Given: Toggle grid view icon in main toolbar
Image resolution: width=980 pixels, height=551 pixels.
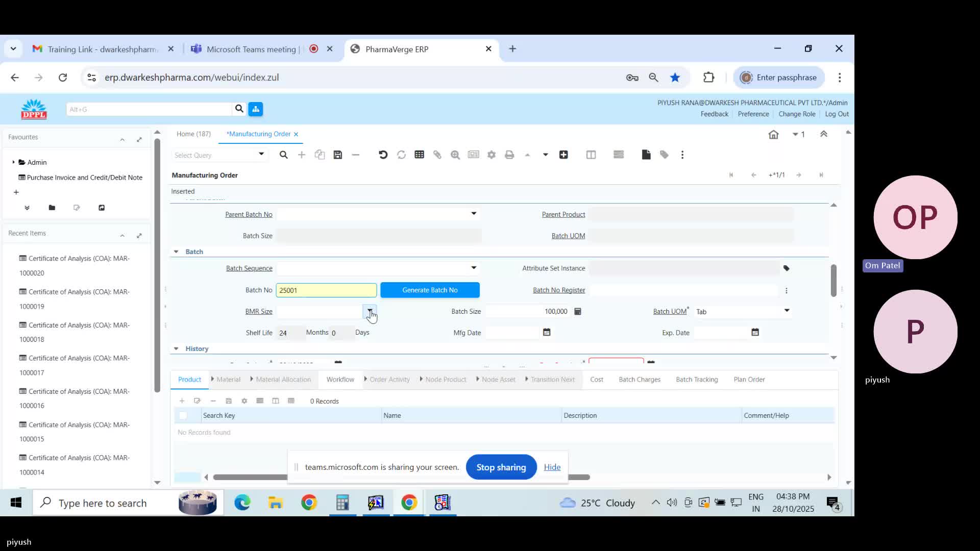Looking at the screenshot, I should 420,155.
